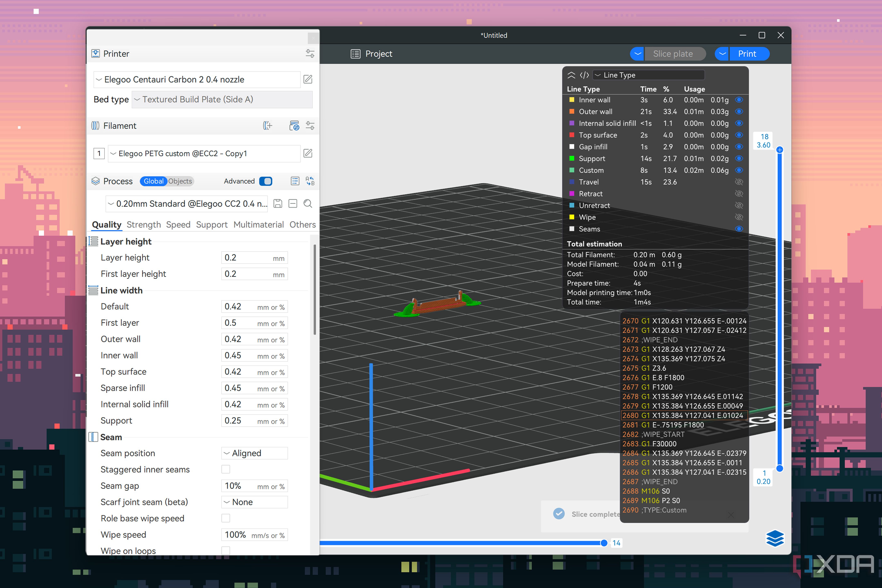Click the horizontal move slider handle
882x588 pixels.
604,543
